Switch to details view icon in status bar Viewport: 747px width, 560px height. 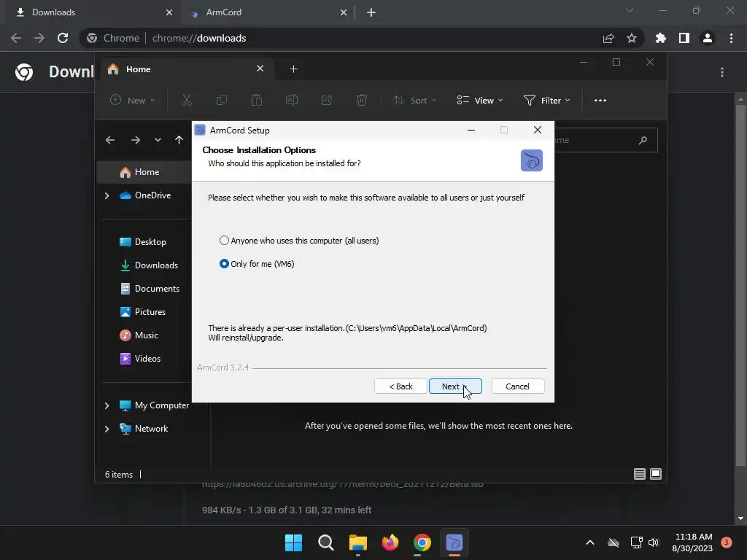[639, 474]
